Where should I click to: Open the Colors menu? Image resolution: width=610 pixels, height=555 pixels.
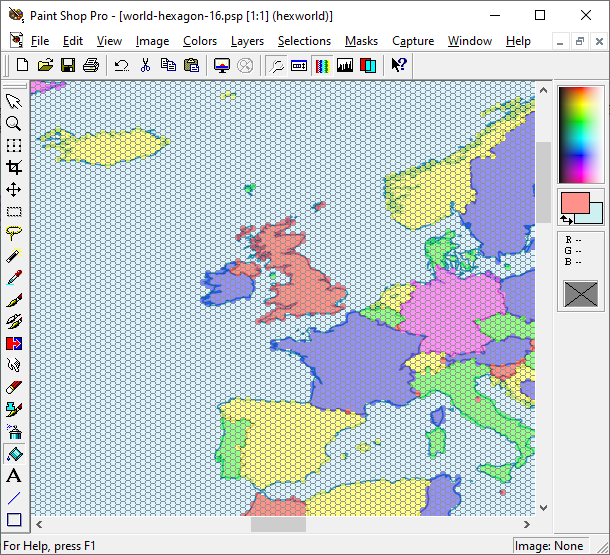[x=200, y=41]
